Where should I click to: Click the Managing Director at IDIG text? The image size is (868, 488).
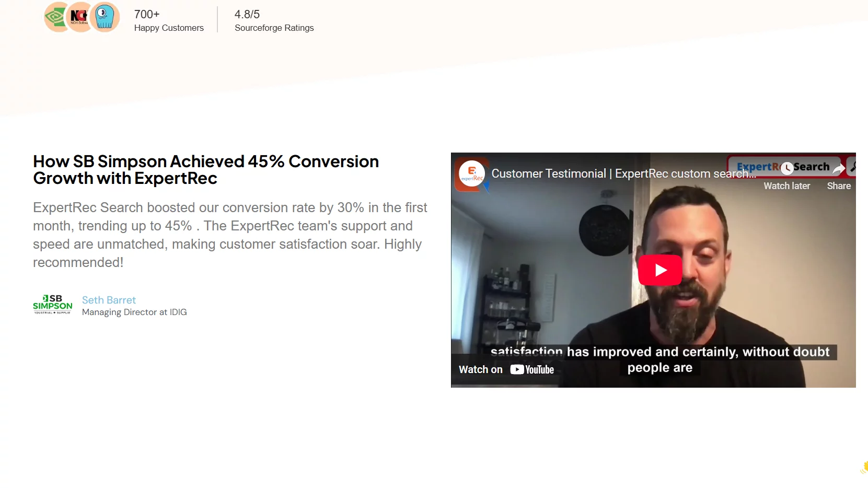pos(134,312)
